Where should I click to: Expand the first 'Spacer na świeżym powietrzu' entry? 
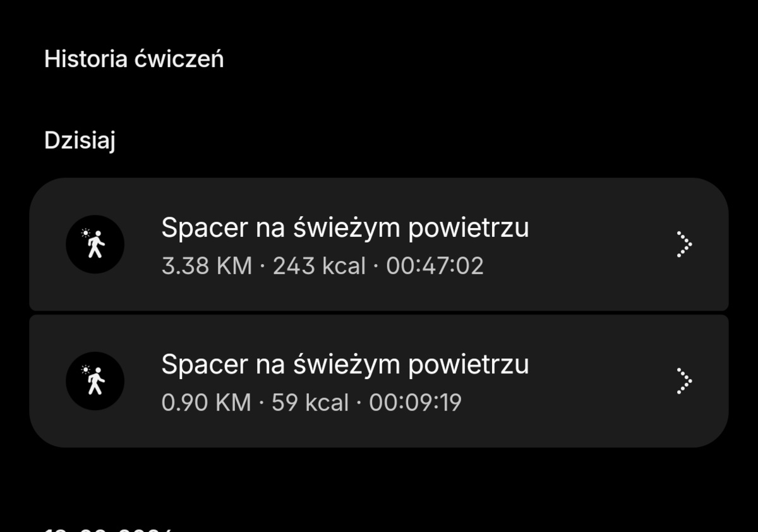tap(379, 245)
